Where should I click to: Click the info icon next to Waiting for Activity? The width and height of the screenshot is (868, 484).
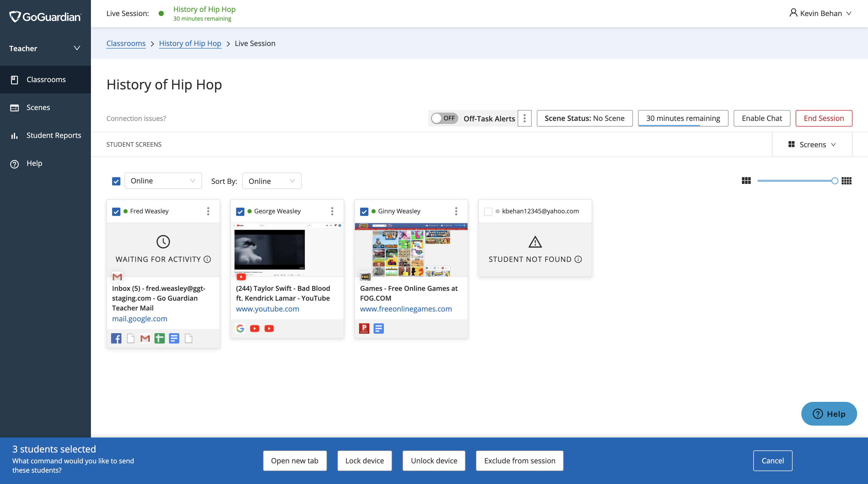(207, 259)
